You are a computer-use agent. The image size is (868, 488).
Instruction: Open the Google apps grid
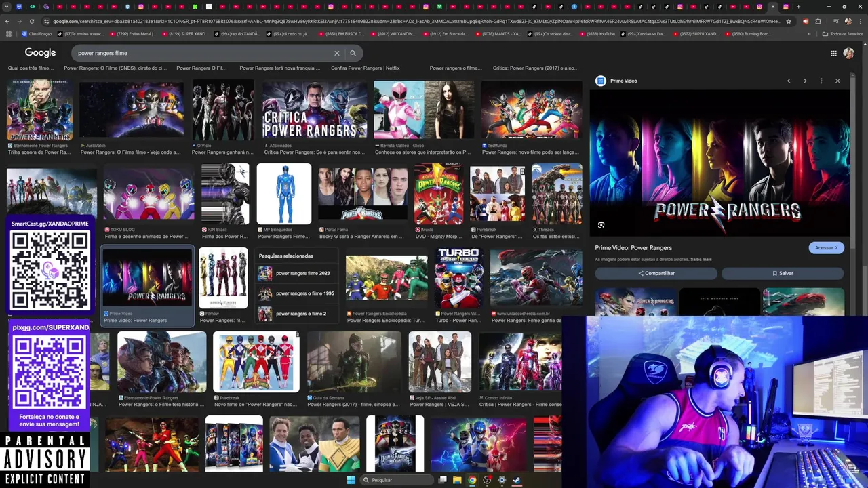tap(833, 53)
